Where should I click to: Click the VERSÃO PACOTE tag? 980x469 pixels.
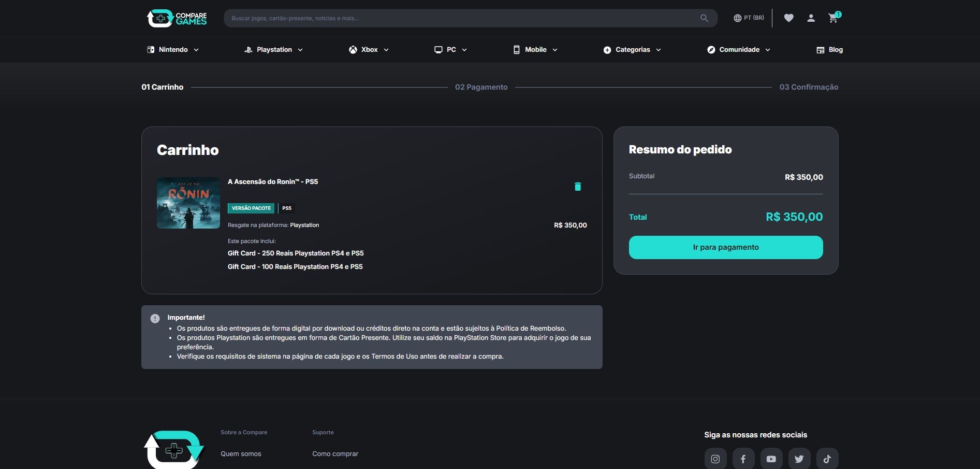251,208
